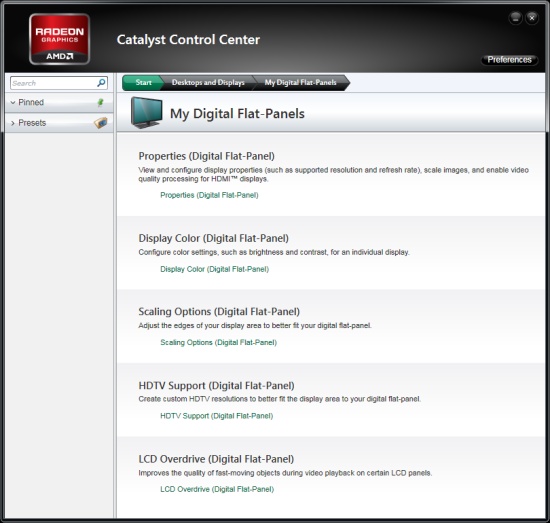Click the Pinned sidebar label
Image resolution: width=550 pixels, height=523 pixels.
[x=31, y=102]
